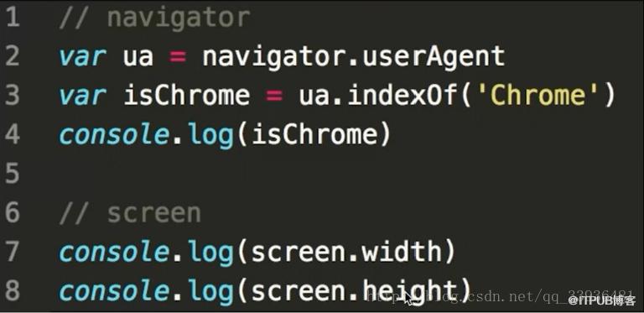Place cursor in the screen comment

click(x=130, y=213)
